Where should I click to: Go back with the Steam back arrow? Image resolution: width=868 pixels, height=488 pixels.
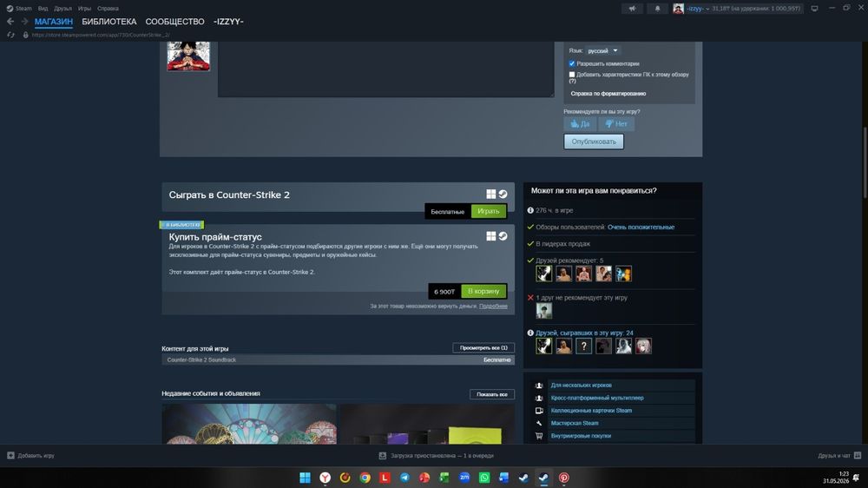coord(10,22)
